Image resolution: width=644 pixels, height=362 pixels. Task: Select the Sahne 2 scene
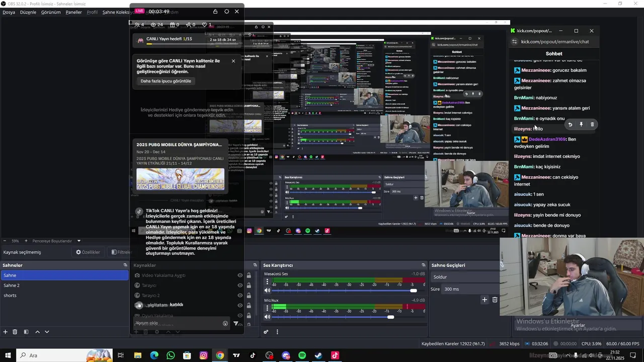coord(64,285)
